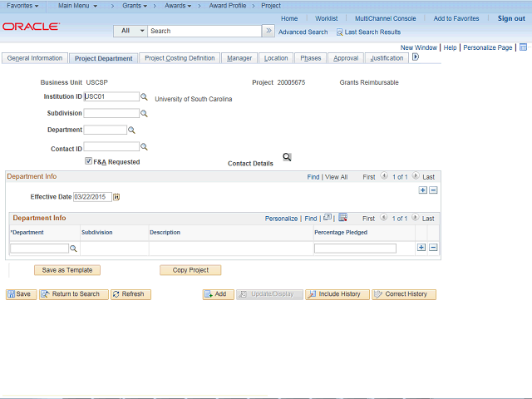Click Percentage Pledged input field
The image size is (532, 399).
(x=355, y=249)
